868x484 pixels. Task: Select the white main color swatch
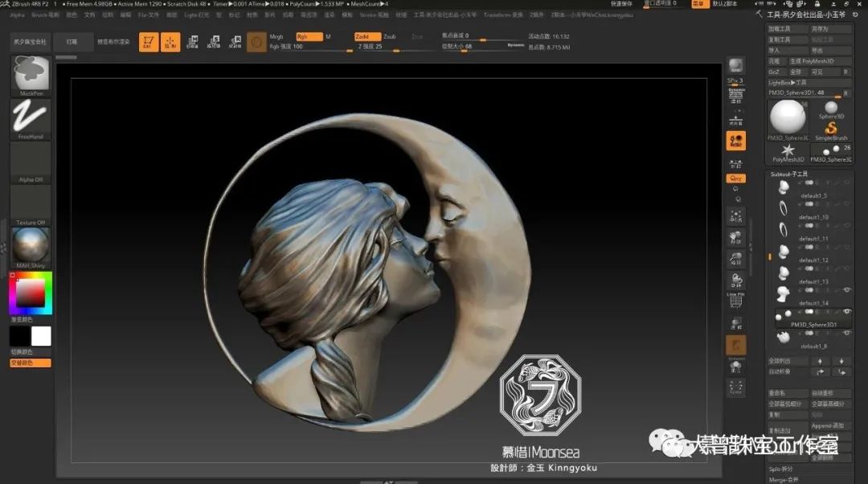point(41,336)
